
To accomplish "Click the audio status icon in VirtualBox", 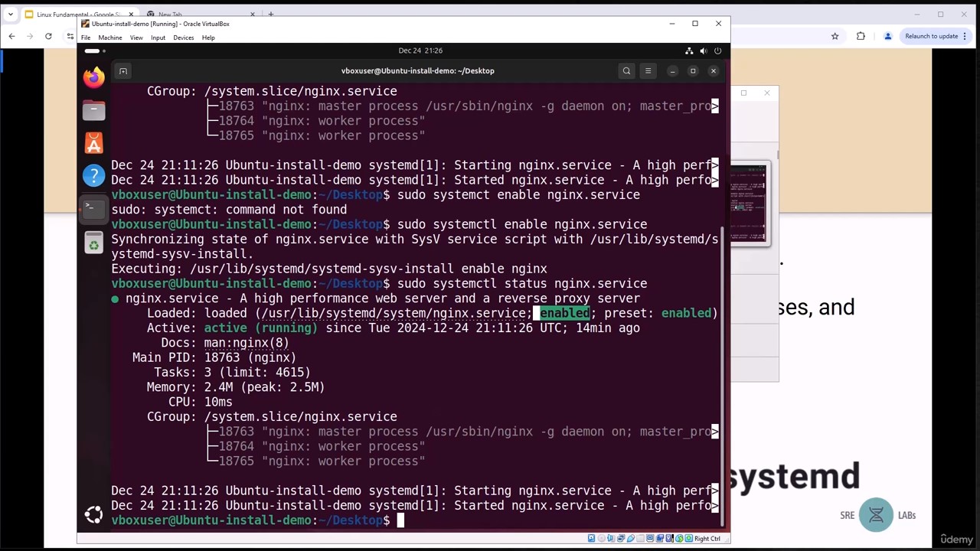I will pyautogui.click(x=611, y=539).
